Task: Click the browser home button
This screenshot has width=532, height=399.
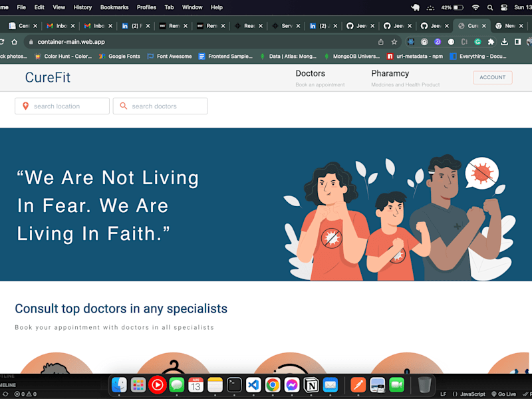Action: (x=14, y=42)
